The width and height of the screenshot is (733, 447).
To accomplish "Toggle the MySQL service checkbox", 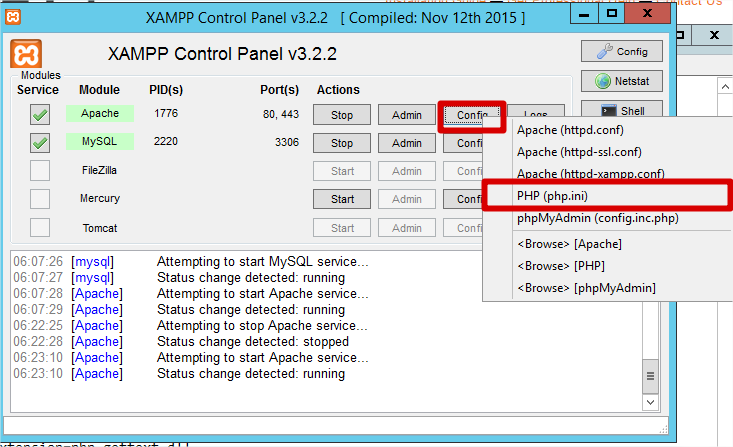I will click(39, 143).
